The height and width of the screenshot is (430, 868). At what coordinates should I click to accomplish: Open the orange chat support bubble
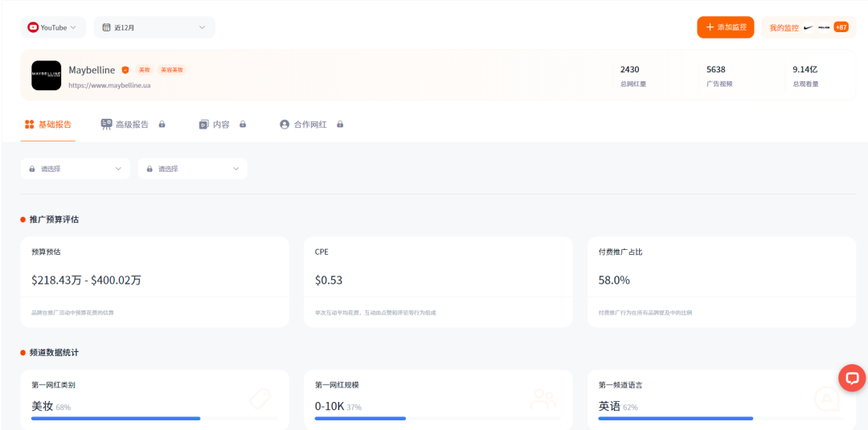[851, 377]
